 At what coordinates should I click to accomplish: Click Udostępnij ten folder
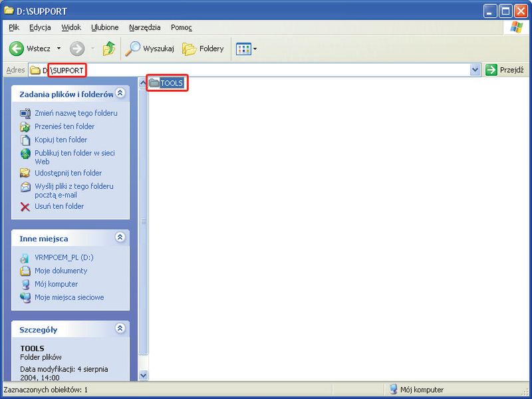(68, 173)
